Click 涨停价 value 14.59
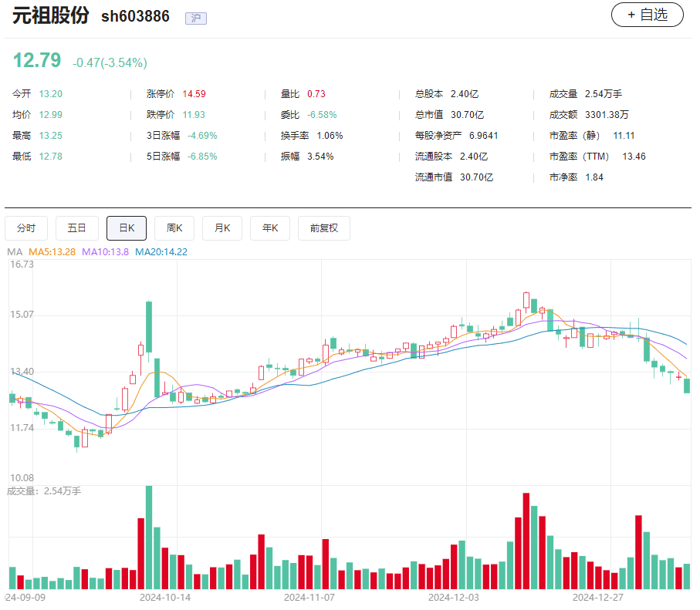Screen dimensions: 700x610 tap(194, 94)
